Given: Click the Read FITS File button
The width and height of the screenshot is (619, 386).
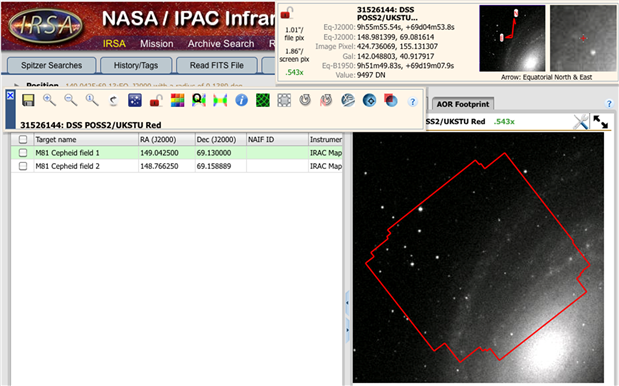Looking at the screenshot, I should pos(217,66).
